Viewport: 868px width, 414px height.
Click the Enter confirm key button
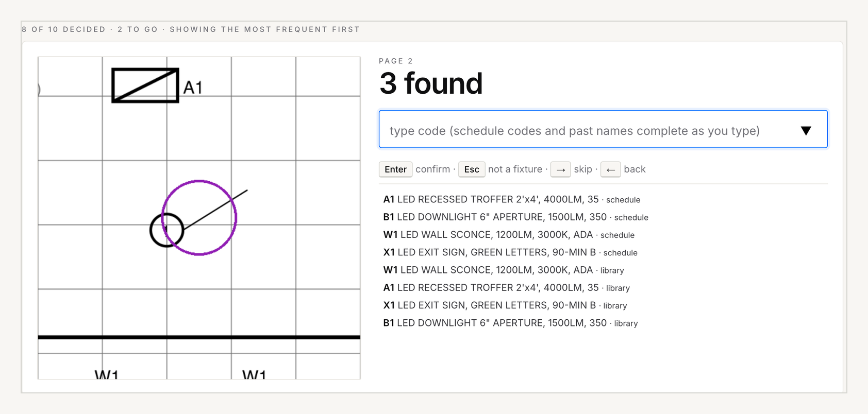point(395,169)
